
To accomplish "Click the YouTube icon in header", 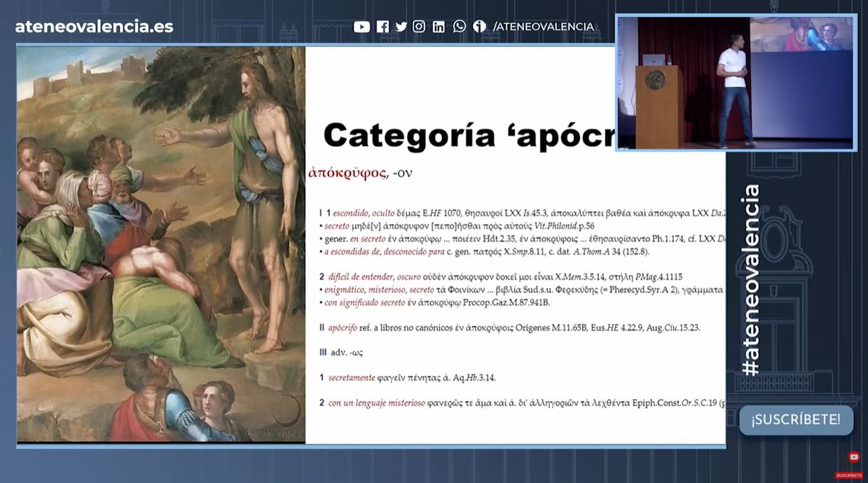I will (x=361, y=27).
